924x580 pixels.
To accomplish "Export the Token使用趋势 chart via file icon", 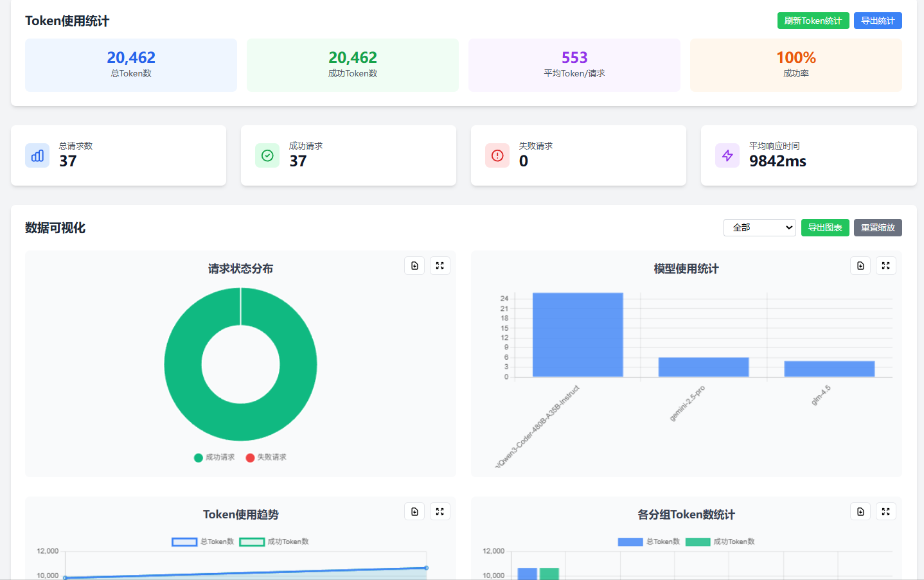I will (414, 511).
